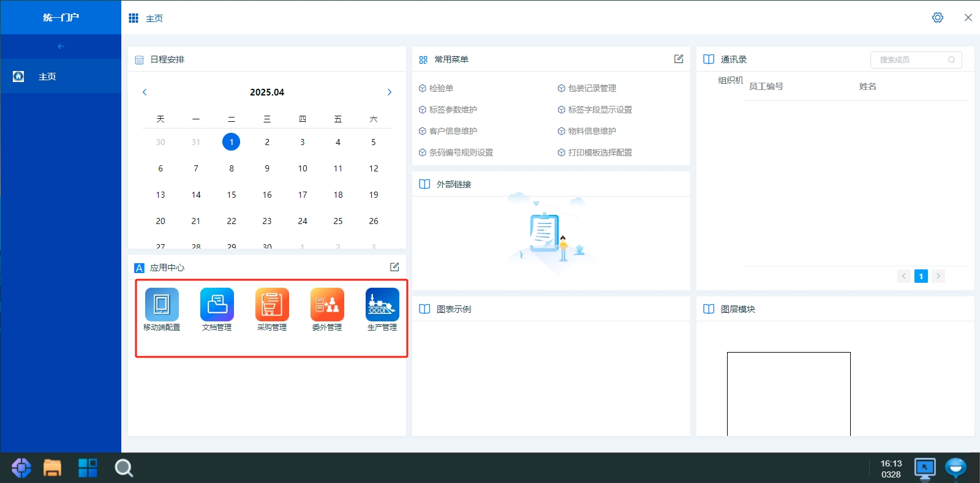Select date 20 on the calendar
Viewport: 980px width, 483px height.
pos(160,221)
